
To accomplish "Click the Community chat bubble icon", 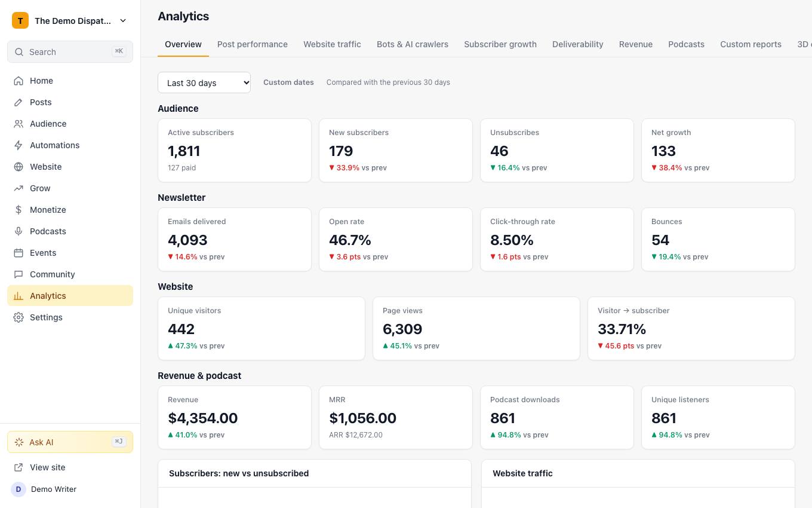I will [x=19, y=274].
